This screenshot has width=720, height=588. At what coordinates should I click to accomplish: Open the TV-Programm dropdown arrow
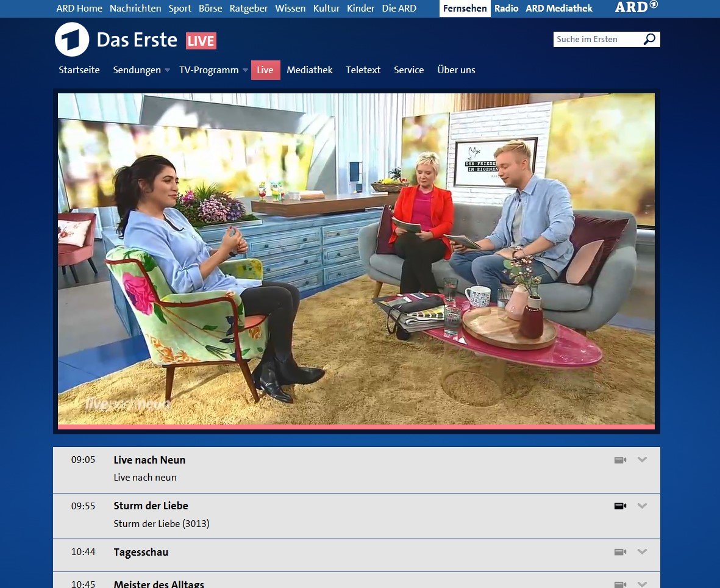pyautogui.click(x=245, y=70)
